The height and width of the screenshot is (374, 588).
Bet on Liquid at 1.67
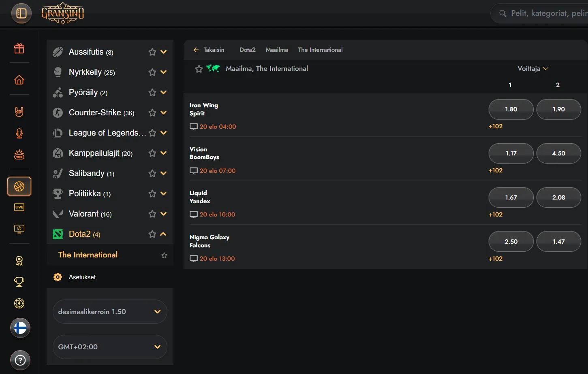coord(511,198)
